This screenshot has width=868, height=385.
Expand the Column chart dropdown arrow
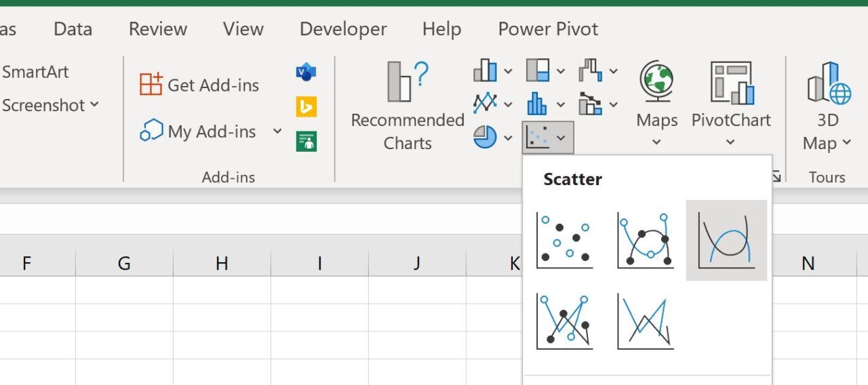(508, 70)
